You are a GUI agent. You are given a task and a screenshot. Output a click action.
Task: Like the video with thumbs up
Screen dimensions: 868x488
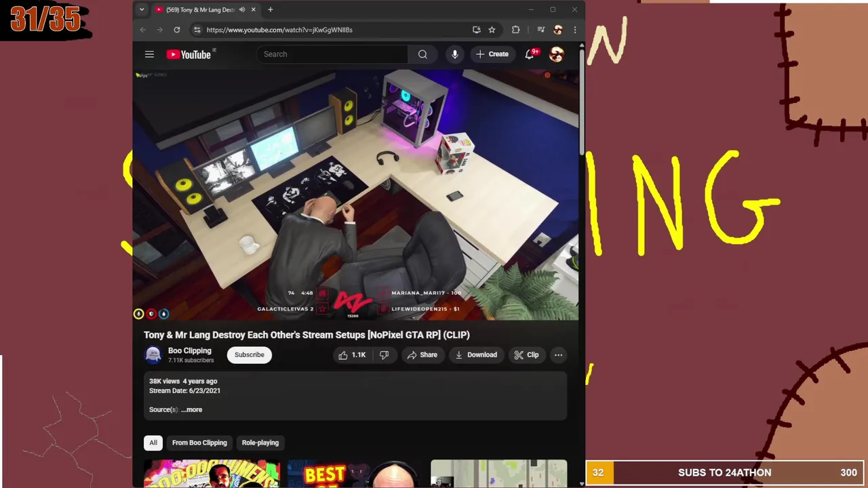[352, 354]
